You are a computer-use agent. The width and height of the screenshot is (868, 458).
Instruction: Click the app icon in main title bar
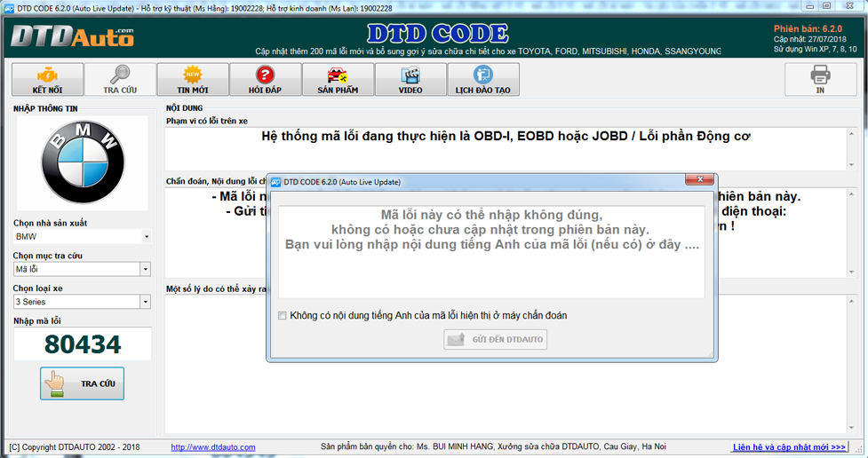pos(9,8)
